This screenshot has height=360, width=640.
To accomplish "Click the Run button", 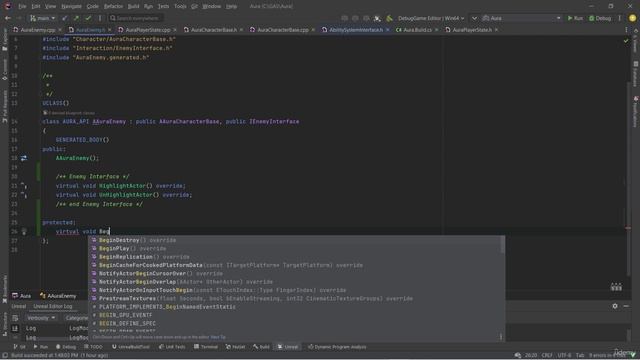I will tap(575, 18).
